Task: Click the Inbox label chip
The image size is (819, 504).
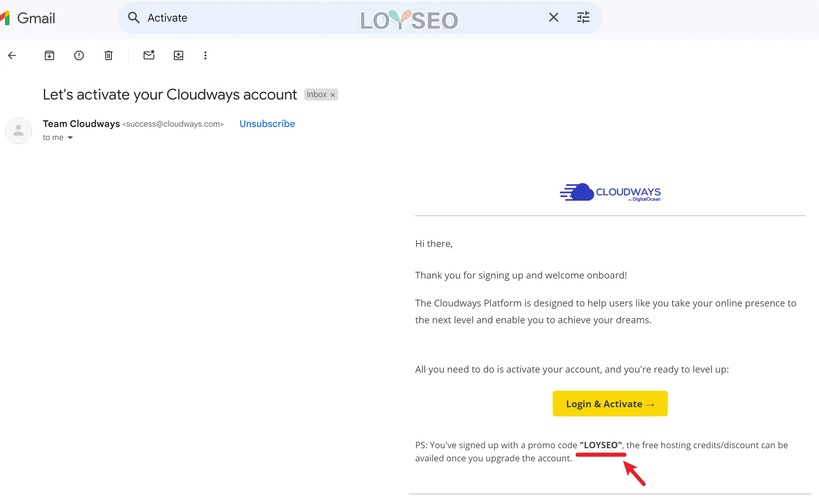Action: click(321, 94)
